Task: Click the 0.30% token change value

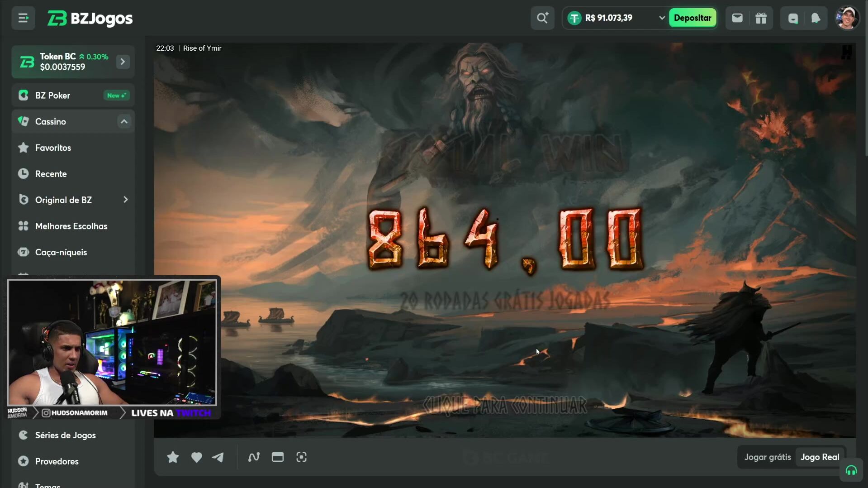Action: click(97, 57)
